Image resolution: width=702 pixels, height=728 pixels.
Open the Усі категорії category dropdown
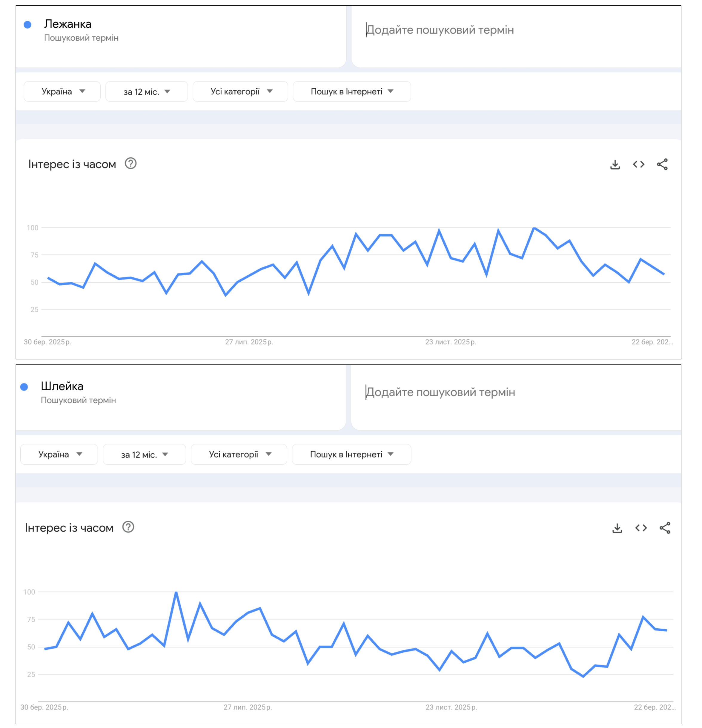click(x=240, y=91)
